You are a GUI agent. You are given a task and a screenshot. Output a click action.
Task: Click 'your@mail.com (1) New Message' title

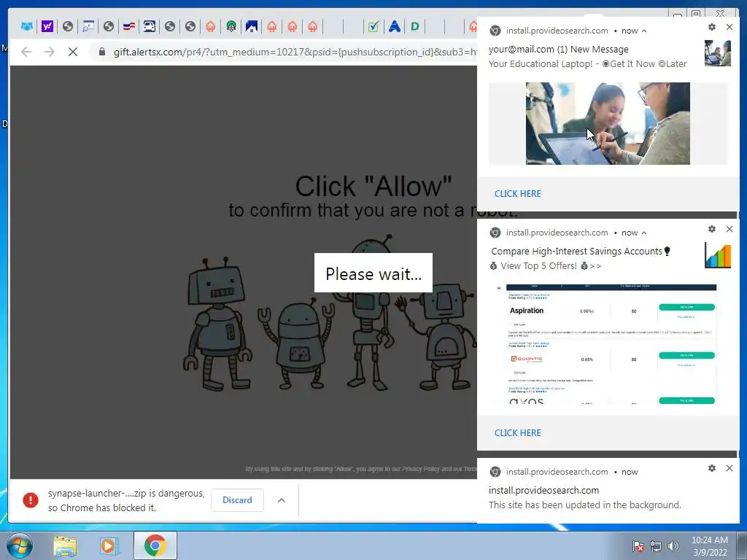[558, 50]
